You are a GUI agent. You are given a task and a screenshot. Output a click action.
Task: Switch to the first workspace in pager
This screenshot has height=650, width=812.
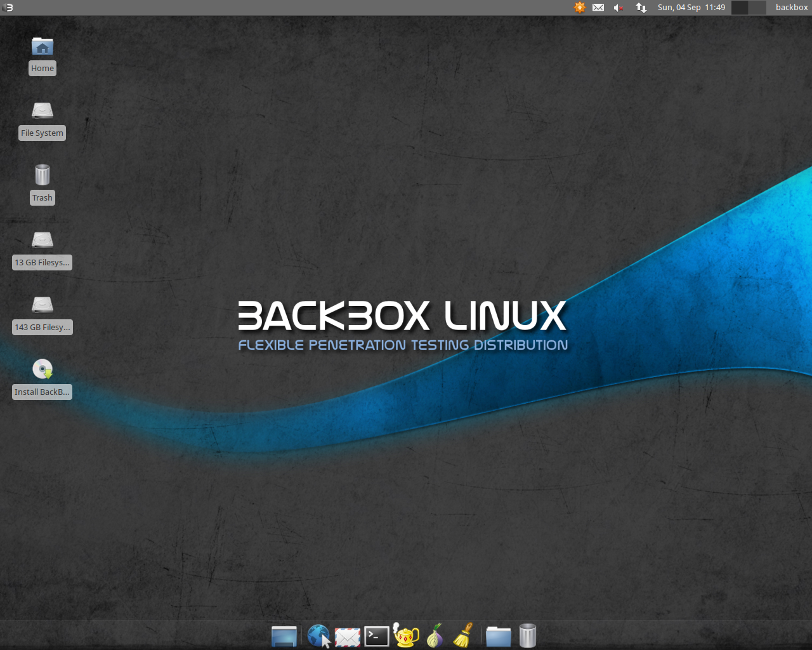tap(740, 8)
